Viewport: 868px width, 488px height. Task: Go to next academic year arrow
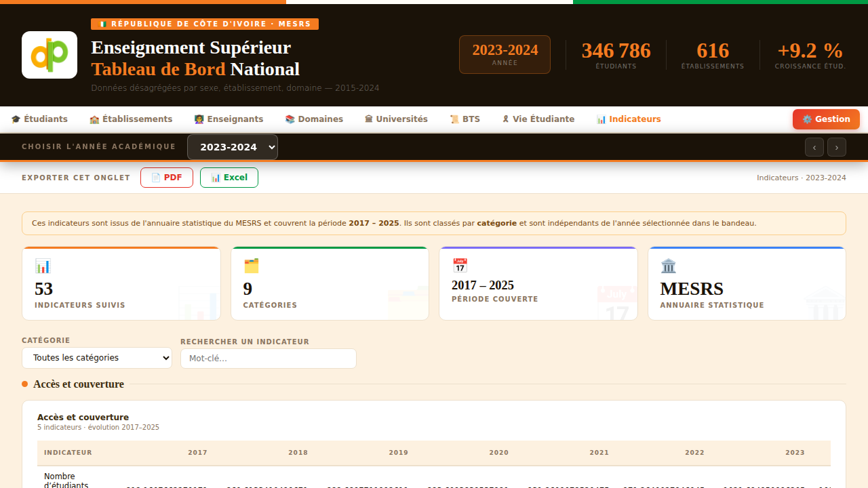(837, 147)
